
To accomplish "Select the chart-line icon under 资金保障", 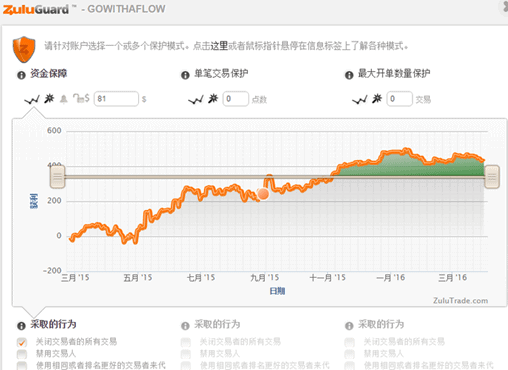I will (32, 99).
